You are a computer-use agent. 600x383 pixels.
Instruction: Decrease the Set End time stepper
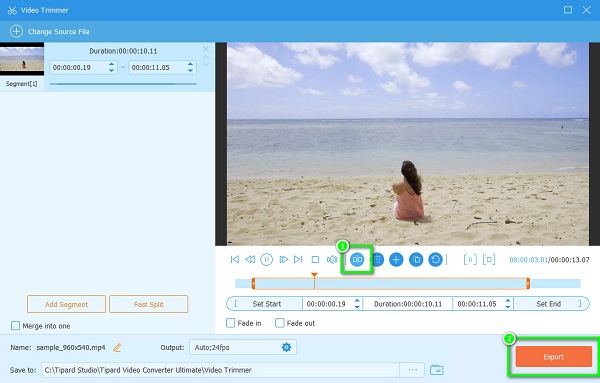pyautogui.click(x=508, y=307)
